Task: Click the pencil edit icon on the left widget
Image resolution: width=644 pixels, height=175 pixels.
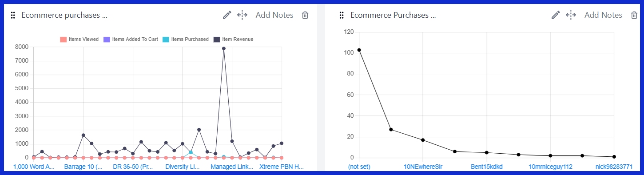Action: click(227, 15)
